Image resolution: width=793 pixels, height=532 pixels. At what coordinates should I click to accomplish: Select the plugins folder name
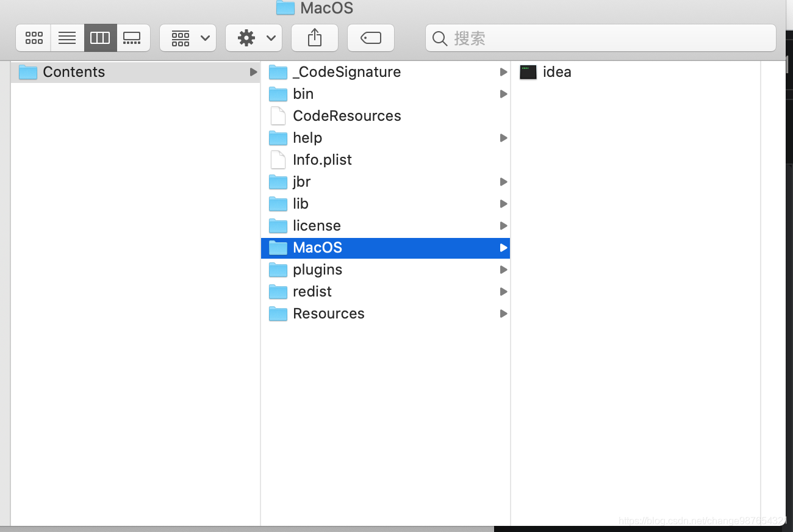point(317,270)
